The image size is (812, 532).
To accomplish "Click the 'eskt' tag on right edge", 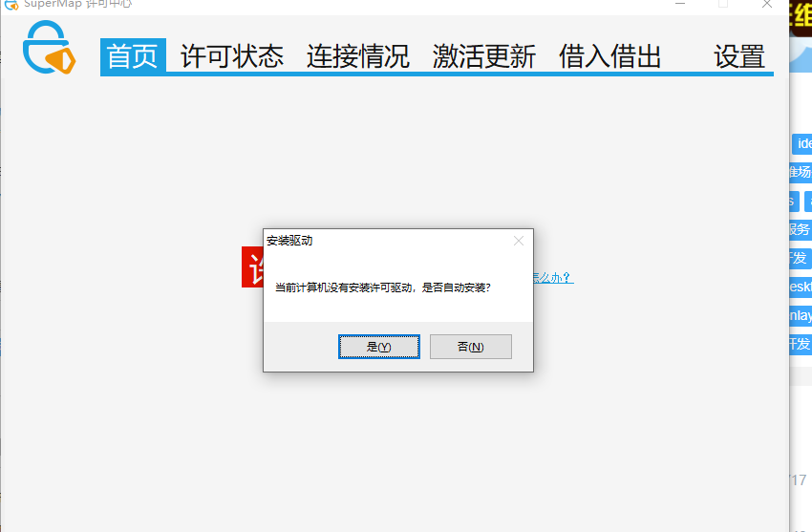I will click(x=801, y=287).
